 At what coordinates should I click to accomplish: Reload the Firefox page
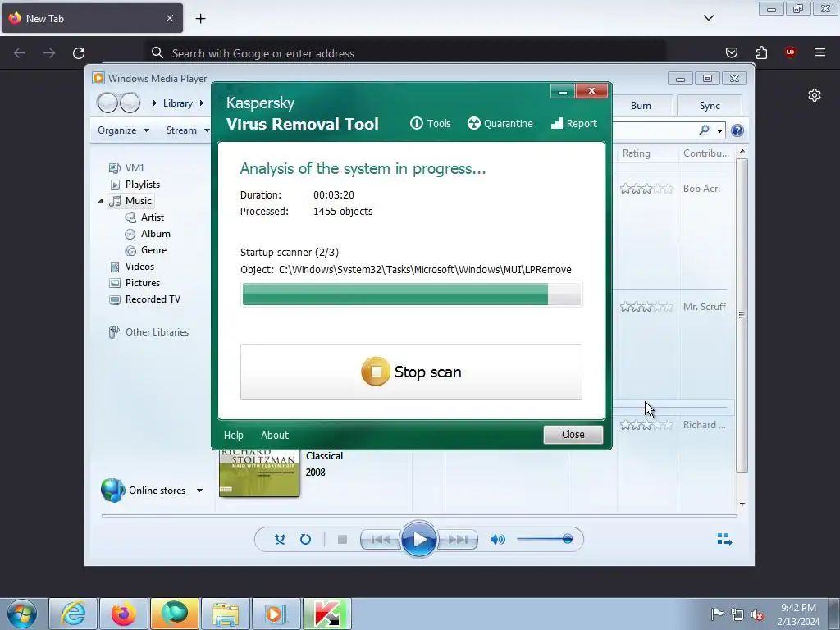(x=79, y=53)
